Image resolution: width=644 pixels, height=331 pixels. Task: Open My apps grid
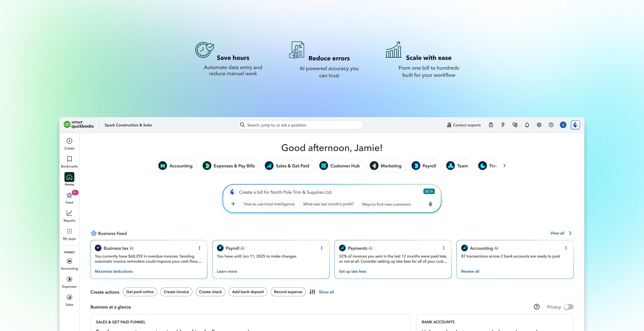click(69, 234)
